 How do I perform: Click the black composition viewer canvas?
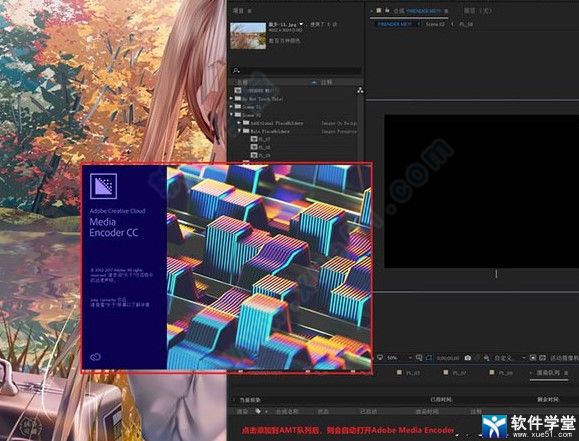click(x=482, y=191)
